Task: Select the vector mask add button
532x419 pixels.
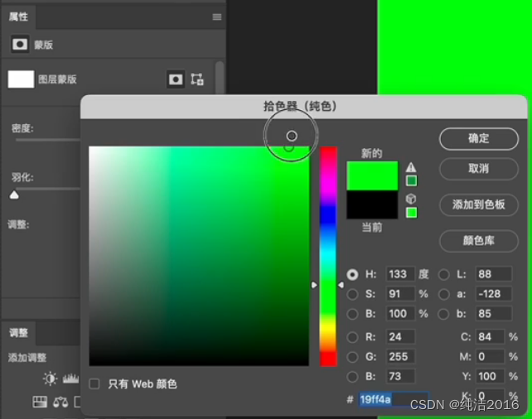Action: [x=197, y=79]
